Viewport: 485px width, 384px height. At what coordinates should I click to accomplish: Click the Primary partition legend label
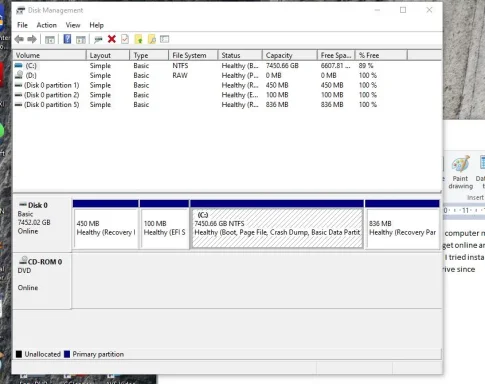click(x=98, y=354)
